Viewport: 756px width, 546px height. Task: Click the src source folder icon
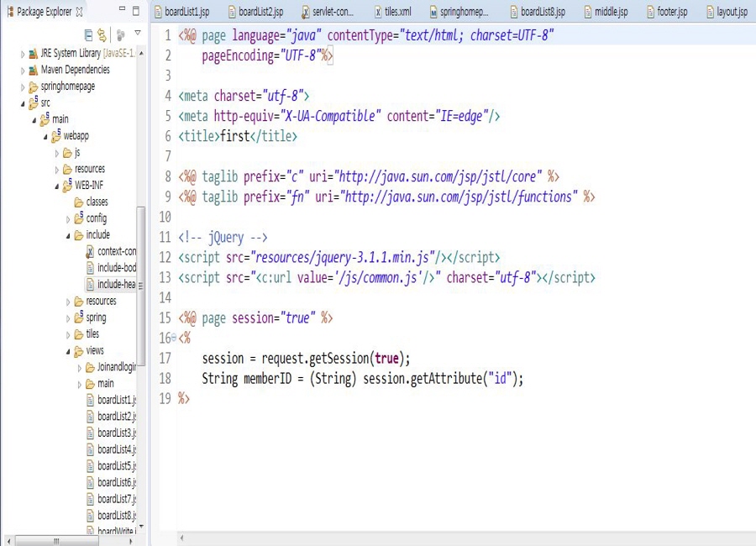click(x=34, y=102)
